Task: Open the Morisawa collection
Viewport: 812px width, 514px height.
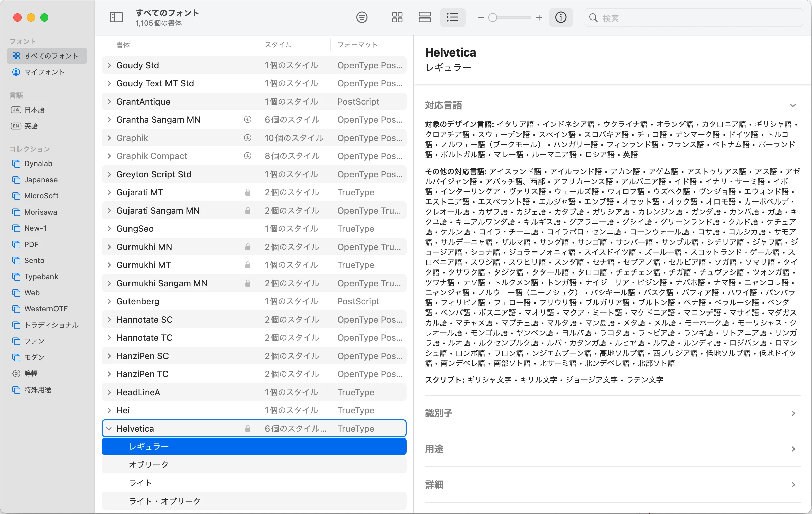Action: click(40, 212)
